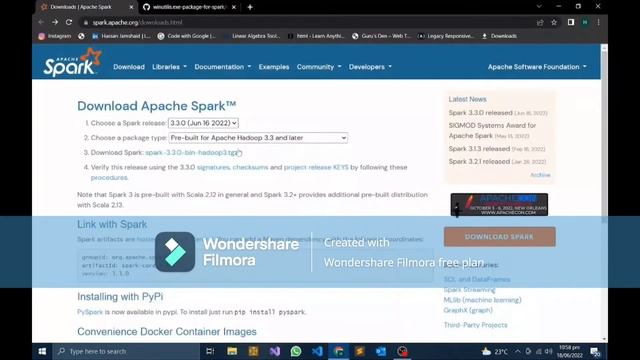Click the Download nav item
Screen dimensions: 640x360
[129, 67]
